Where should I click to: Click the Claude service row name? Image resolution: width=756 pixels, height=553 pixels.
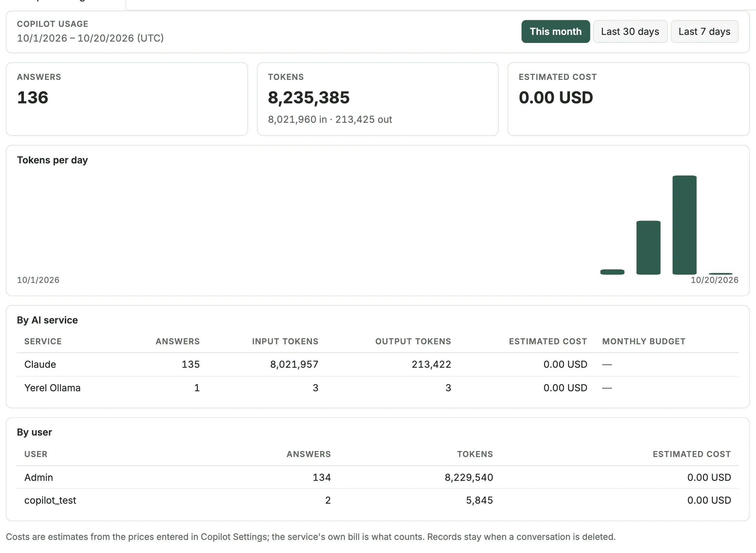point(40,364)
